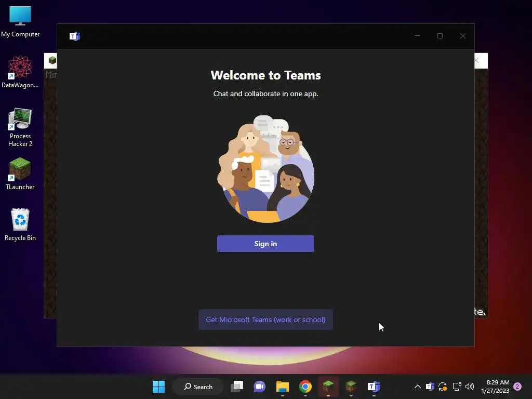Image resolution: width=532 pixels, height=399 pixels.
Task: Open Task View from taskbar
Action: (x=237, y=387)
